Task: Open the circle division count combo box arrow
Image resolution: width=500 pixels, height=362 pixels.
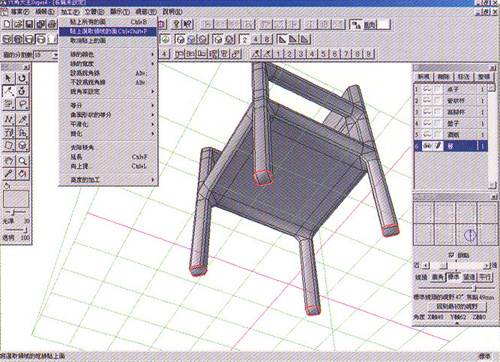Action: pyautogui.click(x=55, y=55)
